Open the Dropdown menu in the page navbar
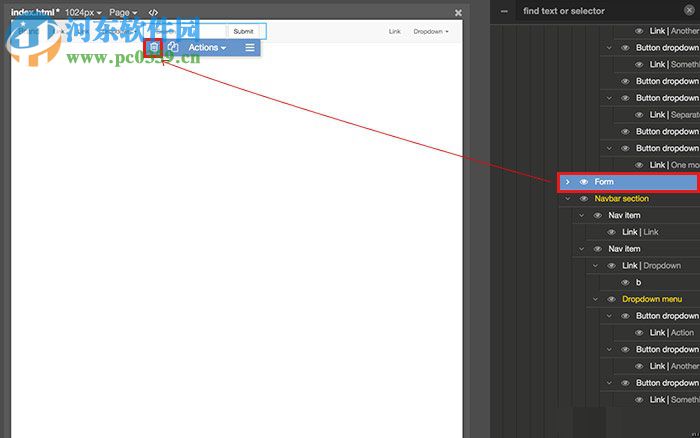 431,31
